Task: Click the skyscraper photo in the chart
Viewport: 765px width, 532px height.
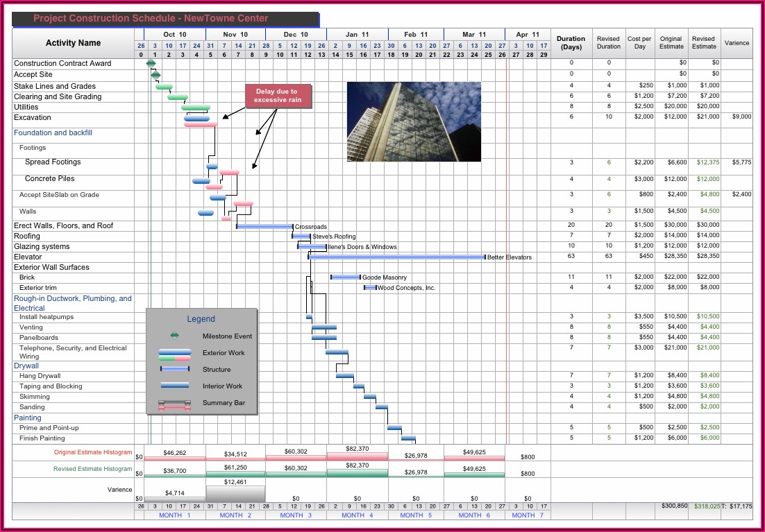Action: (x=414, y=122)
